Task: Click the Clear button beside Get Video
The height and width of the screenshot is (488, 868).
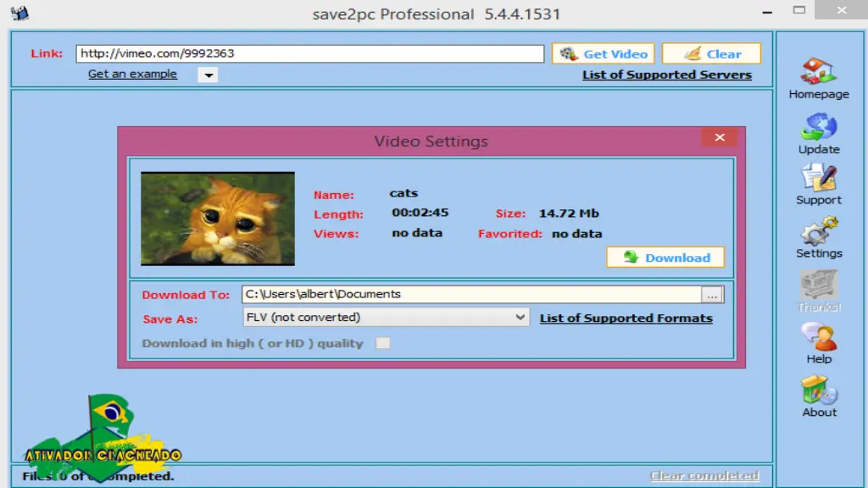Action: (x=711, y=53)
